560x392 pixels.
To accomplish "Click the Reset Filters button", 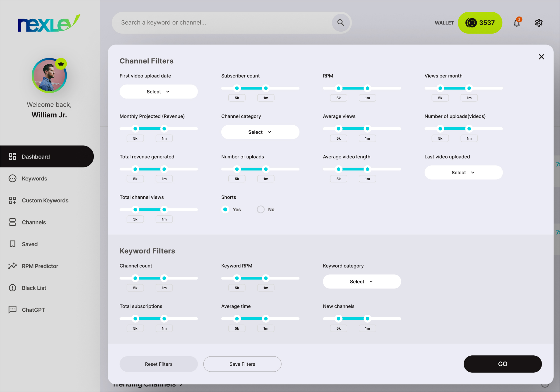I will coord(158,364).
